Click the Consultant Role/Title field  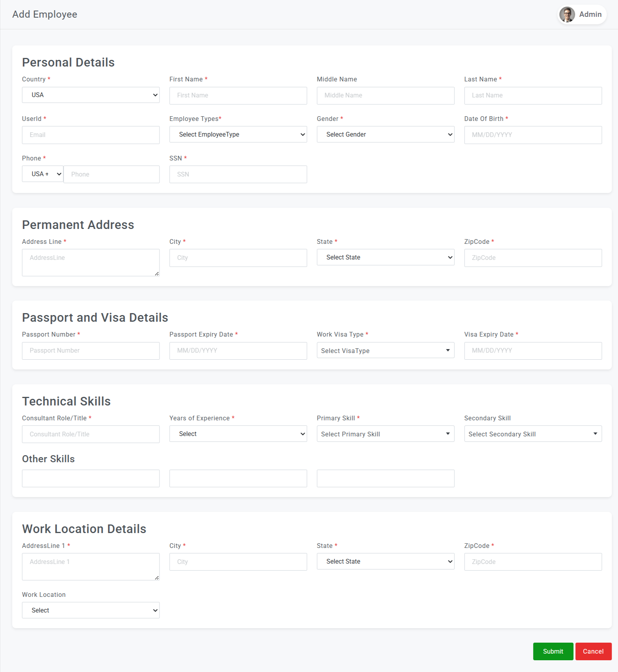[90, 434]
